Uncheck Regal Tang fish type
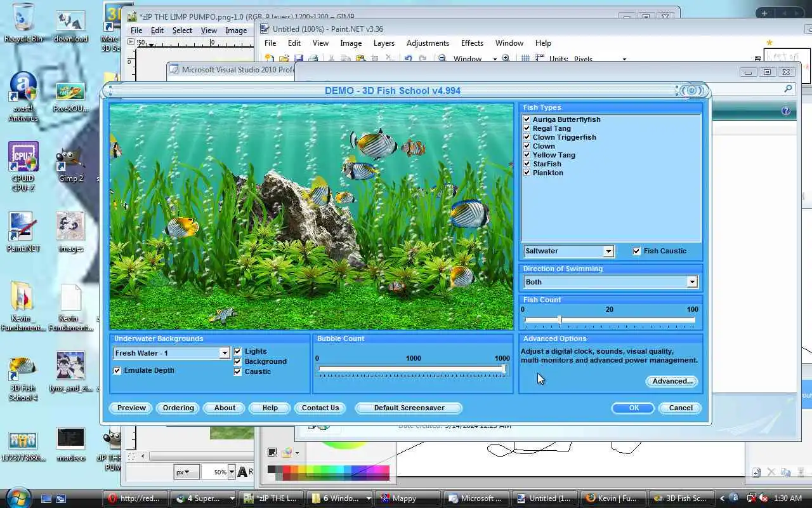 [x=527, y=128]
